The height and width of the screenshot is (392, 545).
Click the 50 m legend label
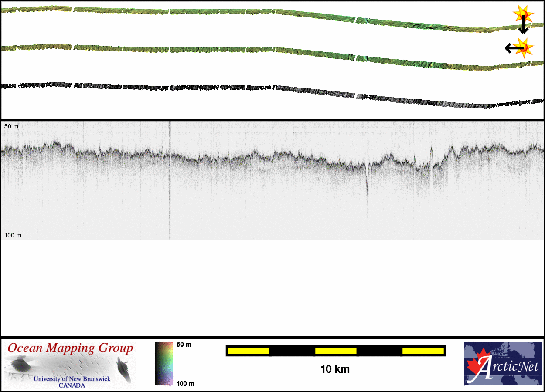[184, 345]
